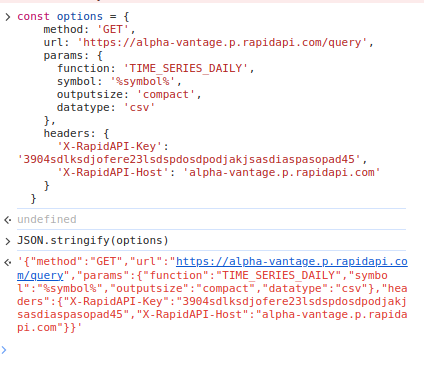Click the 'X-RapidAPI-Key' header name in the code
424x376 pixels.
point(109,146)
